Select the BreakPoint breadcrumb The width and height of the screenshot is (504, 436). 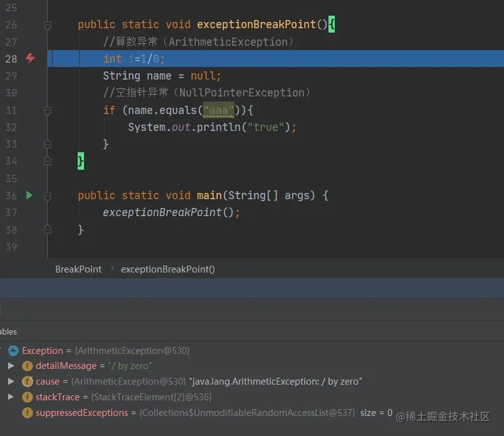pyautogui.click(x=78, y=269)
